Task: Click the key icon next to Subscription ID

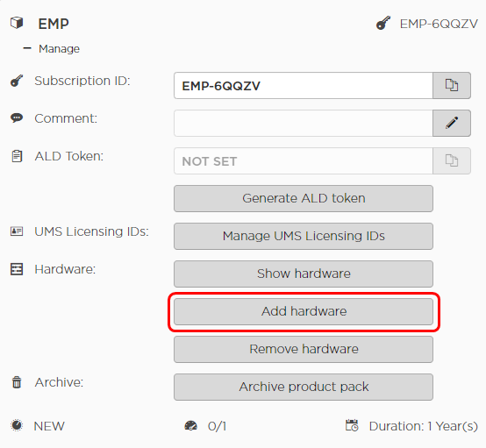Action: (17, 81)
